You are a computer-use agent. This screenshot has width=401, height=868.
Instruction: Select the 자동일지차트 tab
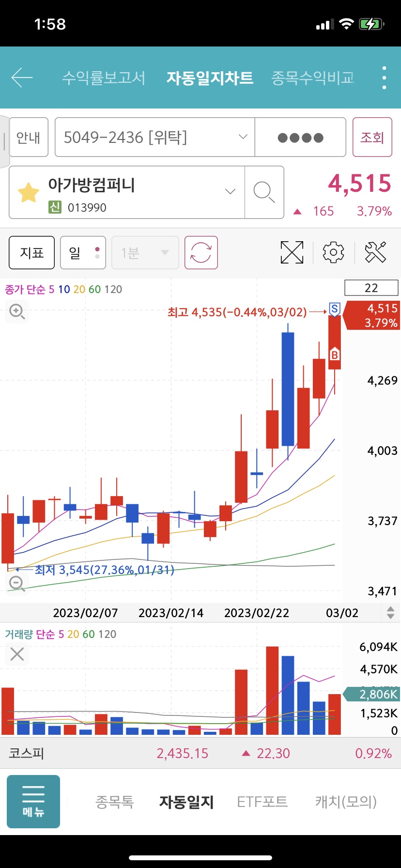tap(210, 77)
